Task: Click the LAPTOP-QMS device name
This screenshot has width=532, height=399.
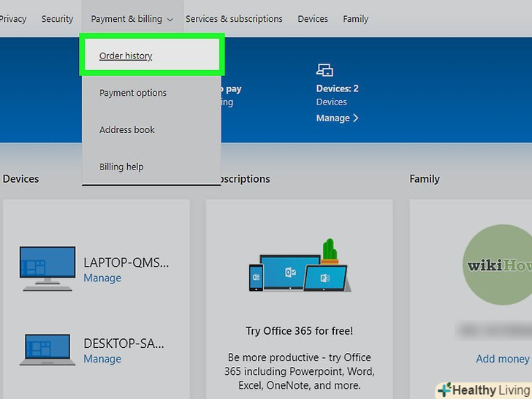Action: [126, 262]
